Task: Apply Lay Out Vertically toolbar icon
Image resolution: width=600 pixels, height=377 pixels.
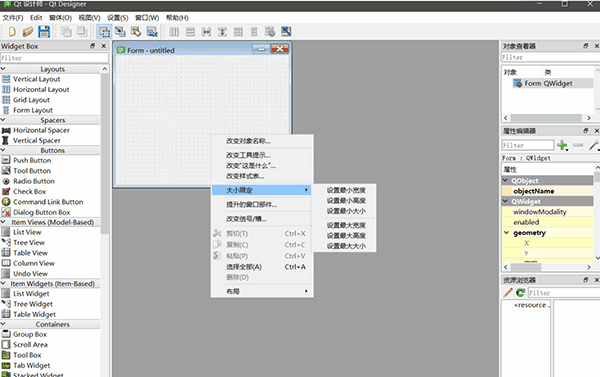Action: point(190,32)
